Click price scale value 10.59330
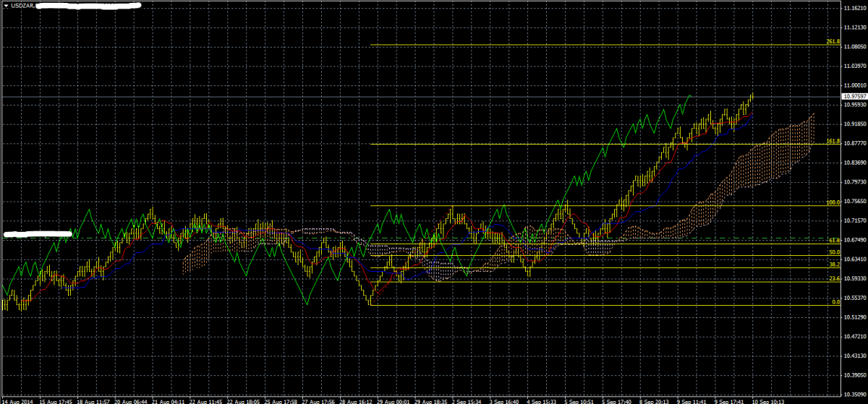Viewport: 868px width, 404px height. click(854, 278)
